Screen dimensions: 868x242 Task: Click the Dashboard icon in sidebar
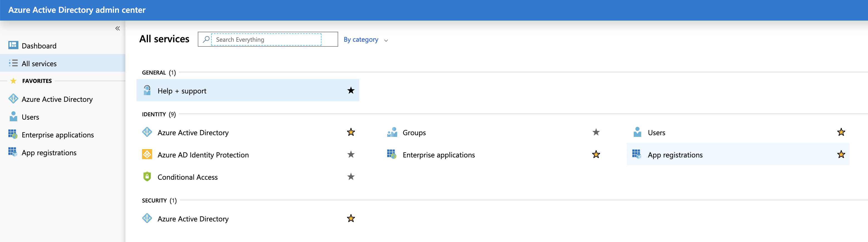(13, 45)
